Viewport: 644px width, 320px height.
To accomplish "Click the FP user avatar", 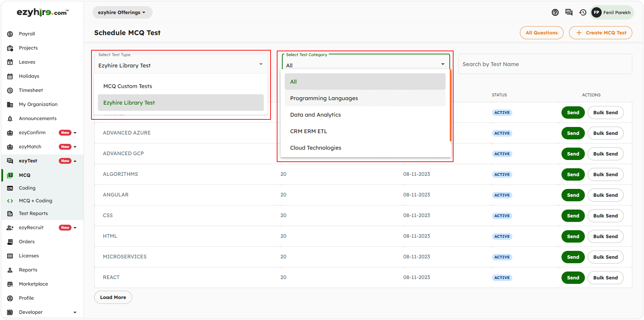I will [596, 12].
